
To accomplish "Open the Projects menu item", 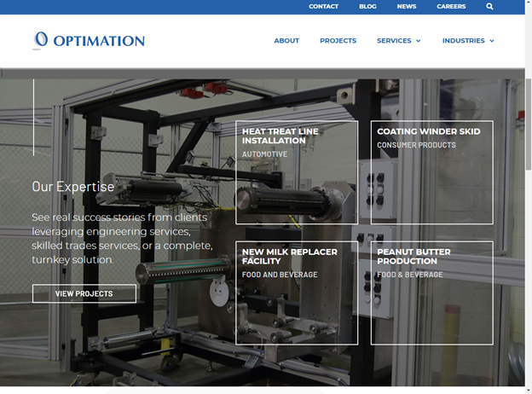I will 338,41.
